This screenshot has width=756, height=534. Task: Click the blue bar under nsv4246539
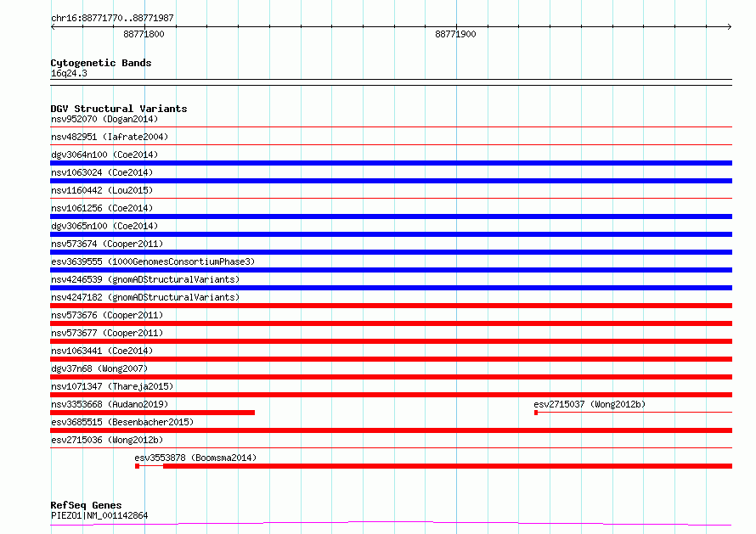click(391, 288)
